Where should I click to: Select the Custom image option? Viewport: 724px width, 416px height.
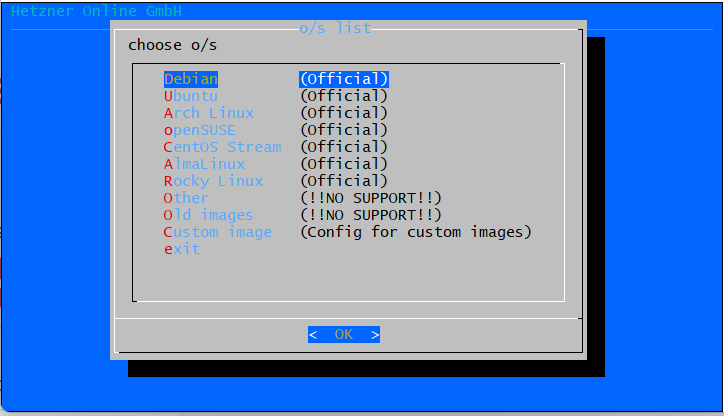coord(217,232)
